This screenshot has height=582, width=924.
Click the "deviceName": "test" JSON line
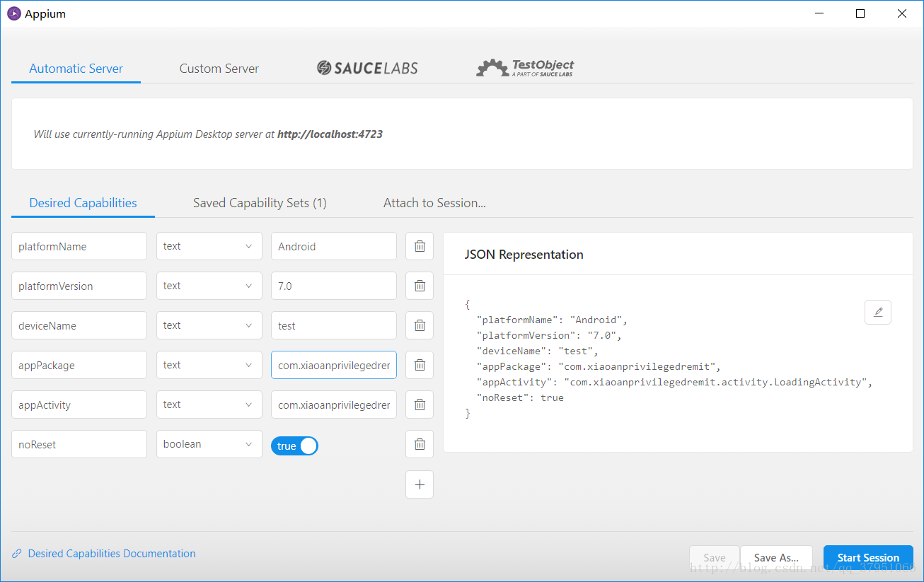[538, 351]
